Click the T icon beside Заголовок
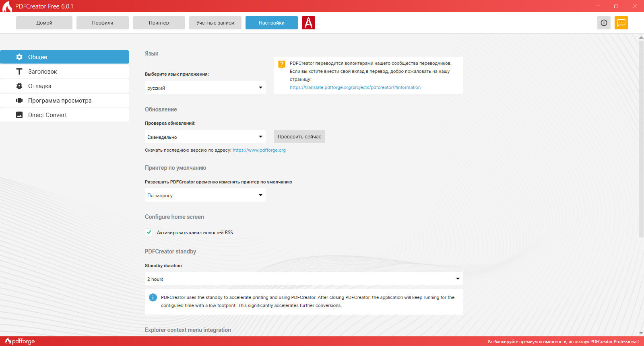Screen dimensions: 644x346 tap(19, 72)
